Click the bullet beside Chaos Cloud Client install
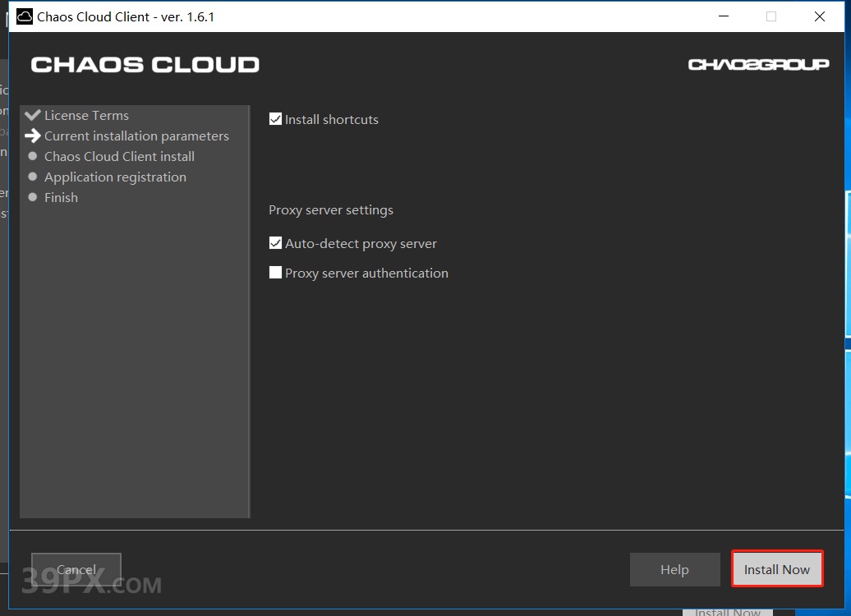851x616 pixels. 33,156
